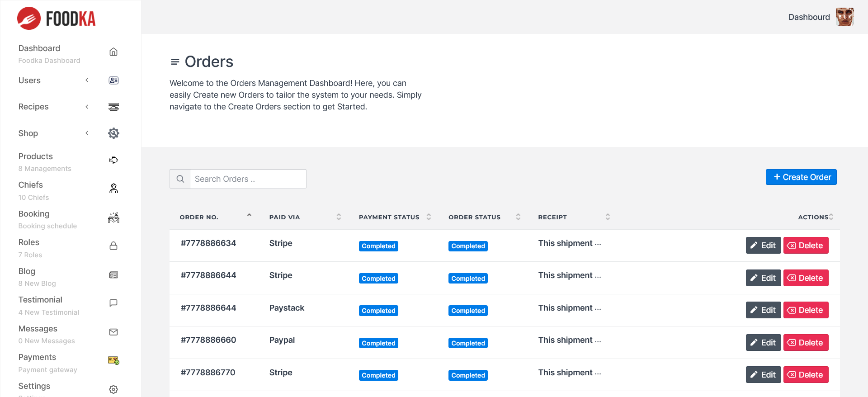This screenshot has height=397, width=868.
Task: Click into the Search Orders input field
Action: point(248,179)
